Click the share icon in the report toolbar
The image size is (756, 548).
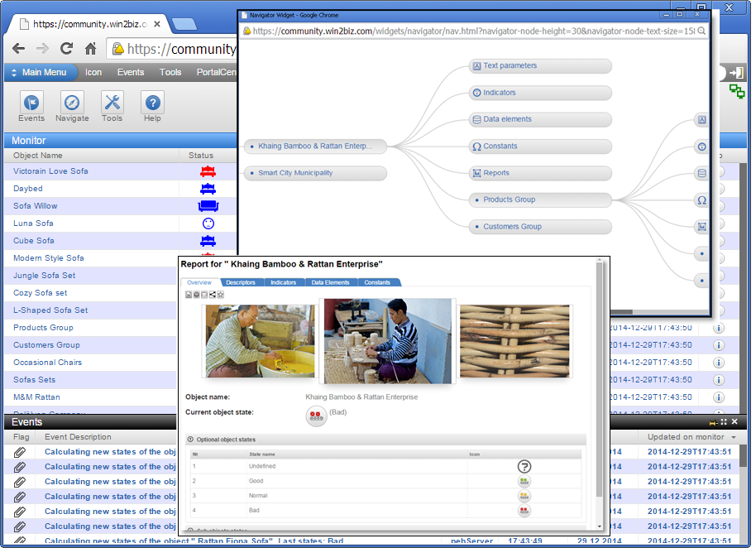[212, 294]
